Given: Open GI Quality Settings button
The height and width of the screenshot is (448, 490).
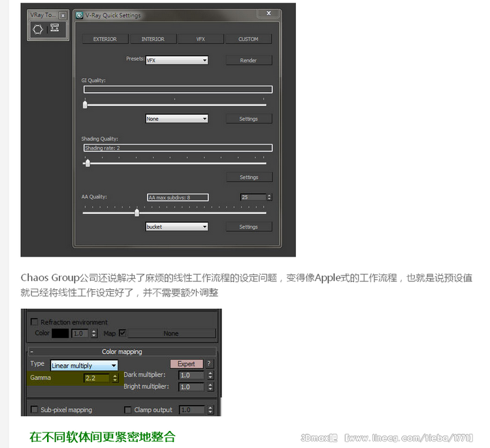Looking at the screenshot, I should pyautogui.click(x=249, y=119).
